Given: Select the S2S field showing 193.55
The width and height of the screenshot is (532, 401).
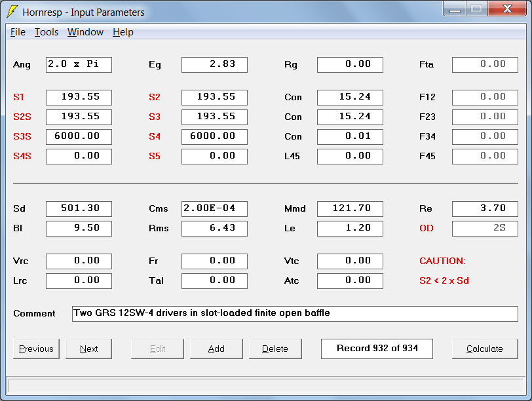Looking at the screenshot, I should (x=79, y=117).
